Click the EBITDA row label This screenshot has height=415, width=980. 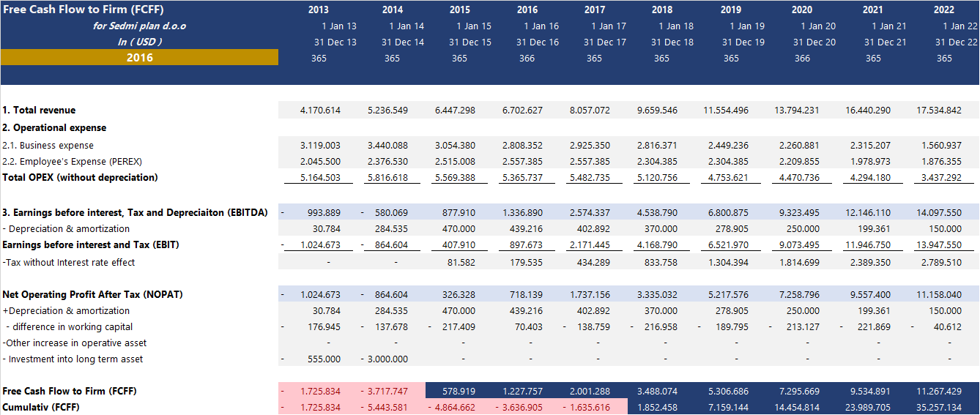coord(135,213)
